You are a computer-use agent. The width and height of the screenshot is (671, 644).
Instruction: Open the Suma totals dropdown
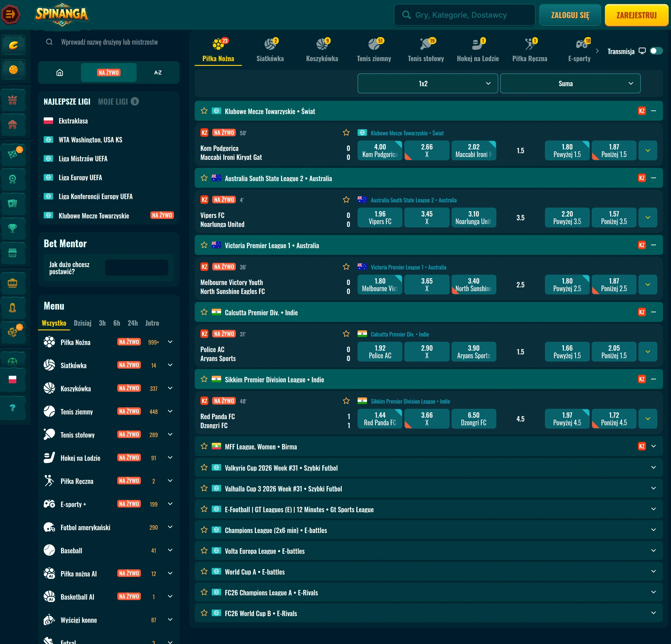click(x=570, y=83)
